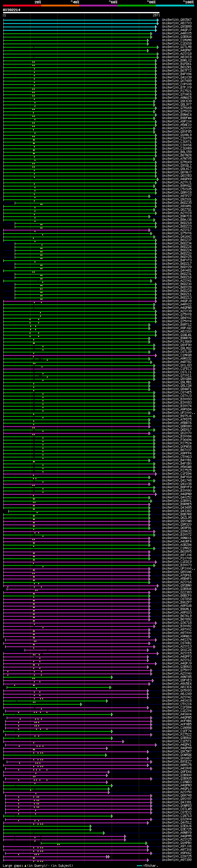Select label UniRef100_Q39632

(177, 531)
